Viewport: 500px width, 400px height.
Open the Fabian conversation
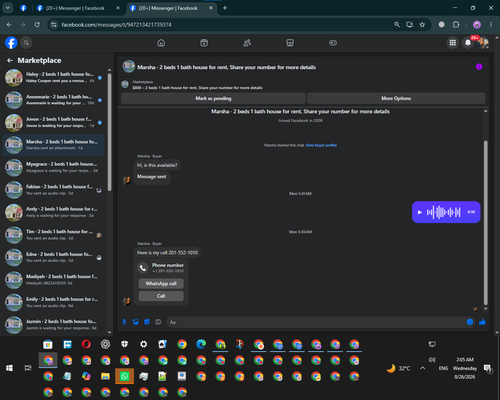pyautogui.click(x=53, y=190)
